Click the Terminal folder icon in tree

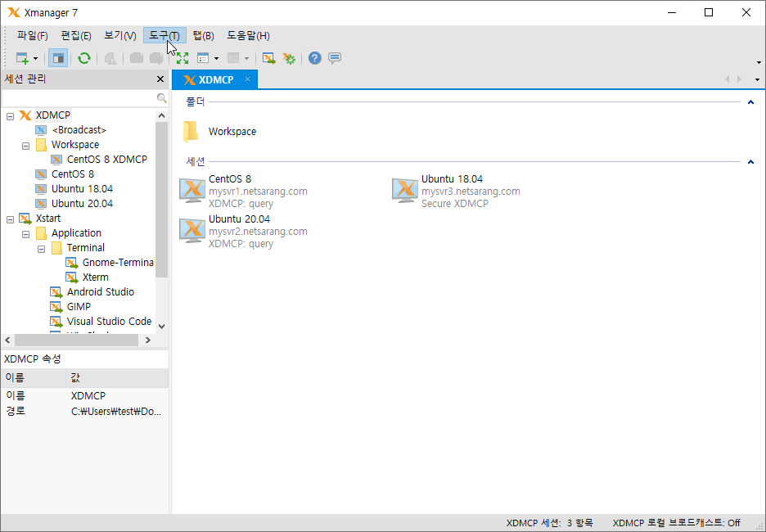(x=57, y=248)
